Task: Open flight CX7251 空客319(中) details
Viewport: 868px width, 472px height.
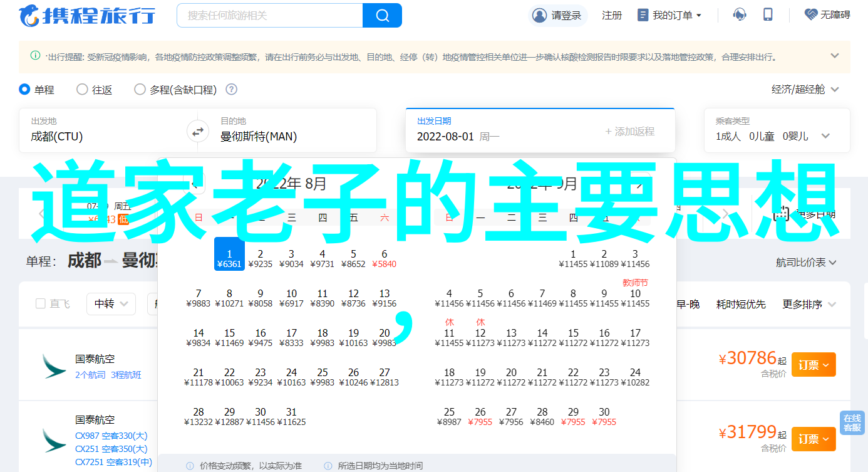Action: tap(114, 462)
